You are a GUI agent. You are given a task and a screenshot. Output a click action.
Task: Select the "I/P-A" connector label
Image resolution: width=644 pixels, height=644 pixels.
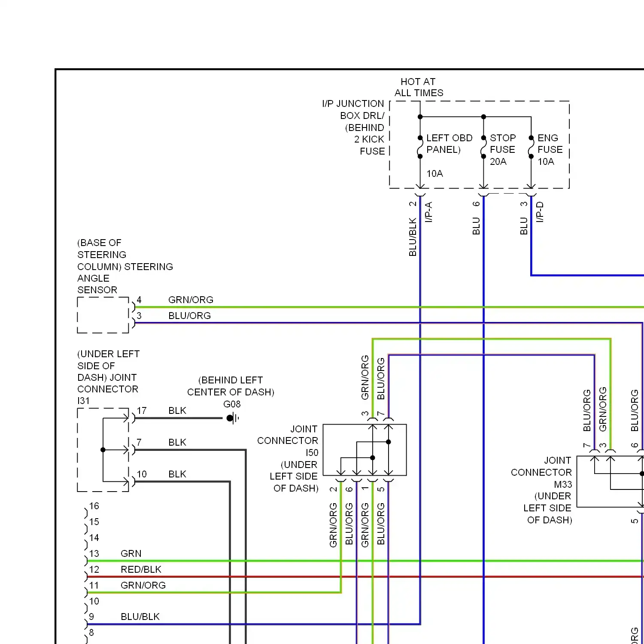coord(428,212)
